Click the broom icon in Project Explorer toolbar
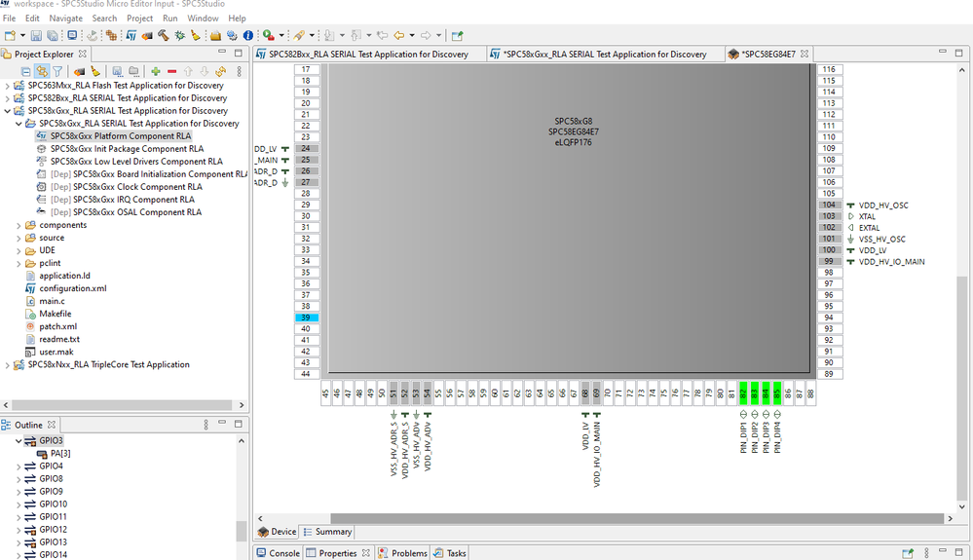 pyautogui.click(x=94, y=71)
